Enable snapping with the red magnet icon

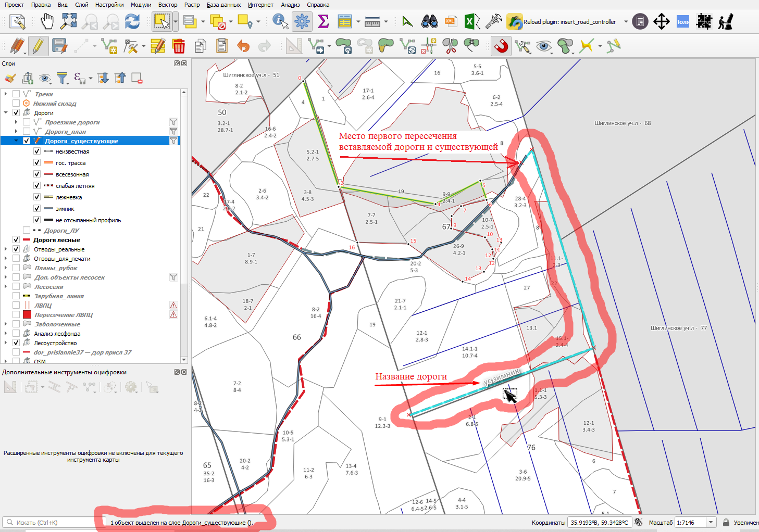(x=501, y=46)
